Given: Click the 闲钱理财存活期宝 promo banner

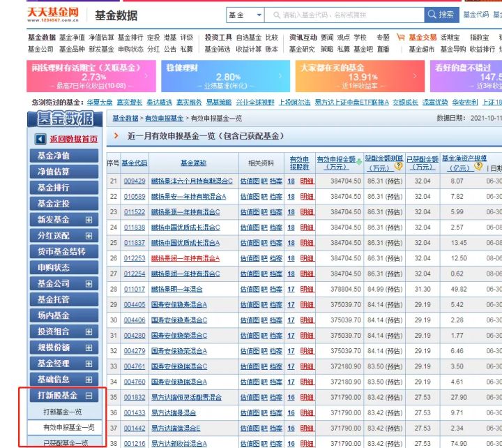Looking at the screenshot, I should click(91, 76).
